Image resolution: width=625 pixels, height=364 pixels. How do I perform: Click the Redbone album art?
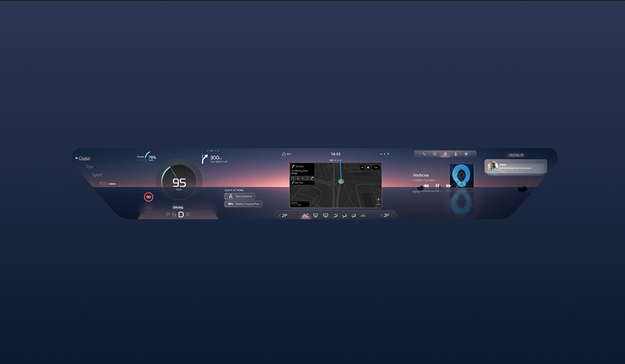coord(461,175)
